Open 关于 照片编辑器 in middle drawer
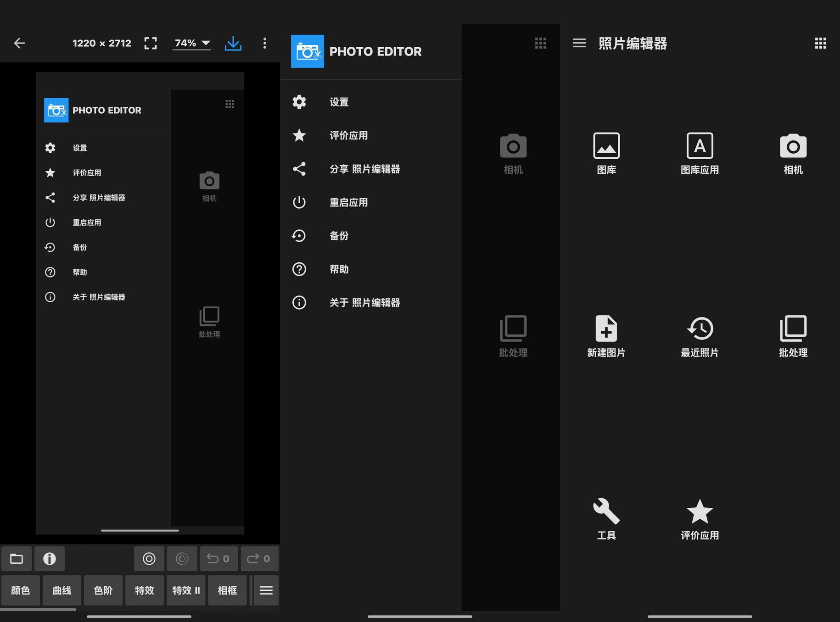This screenshot has width=840, height=622. pyautogui.click(x=371, y=303)
